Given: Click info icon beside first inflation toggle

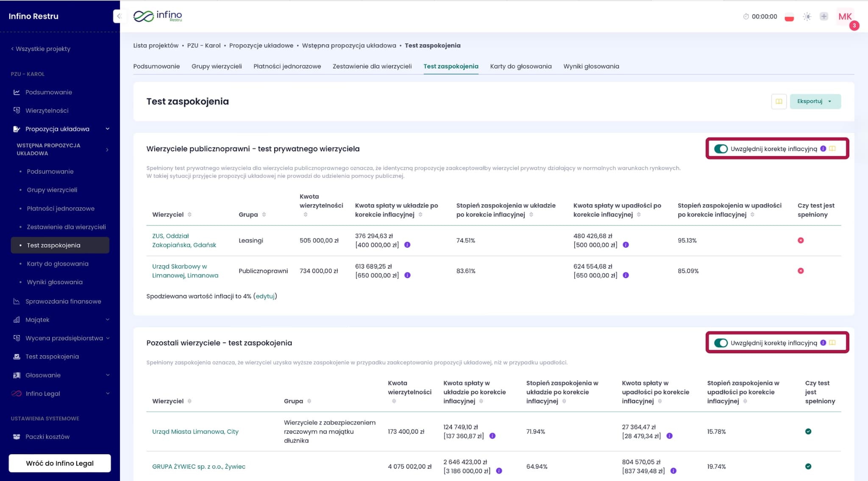Looking at the screenshot, I should point(823,148).
